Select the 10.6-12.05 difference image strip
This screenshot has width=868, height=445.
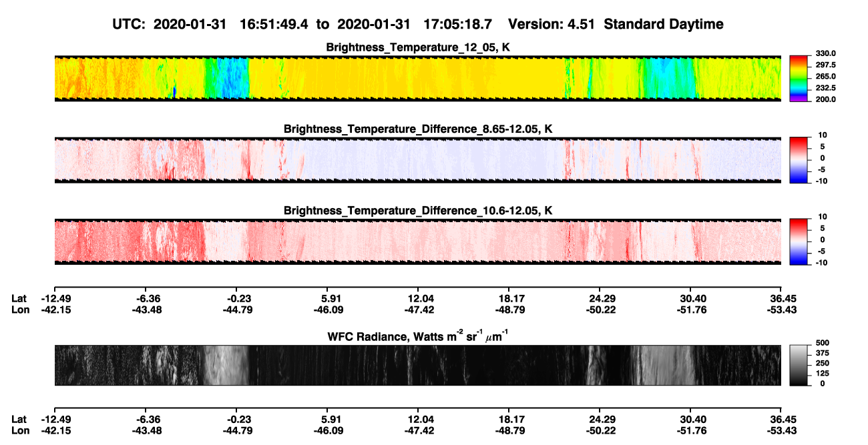(417, 242)
